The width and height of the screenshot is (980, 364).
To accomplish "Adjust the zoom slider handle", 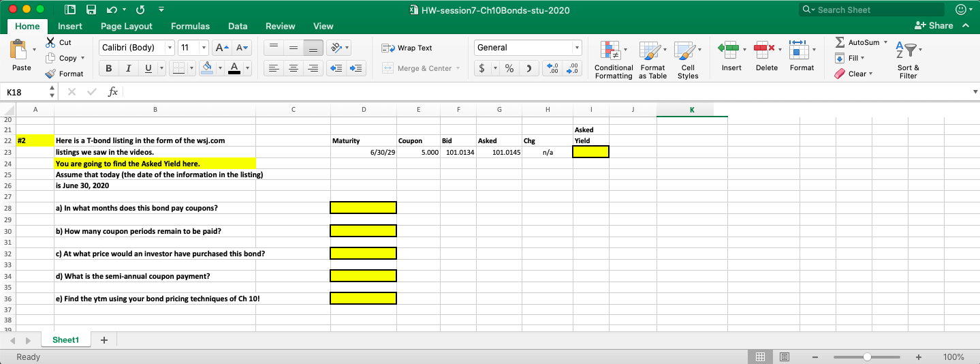I will pos(866,357).
